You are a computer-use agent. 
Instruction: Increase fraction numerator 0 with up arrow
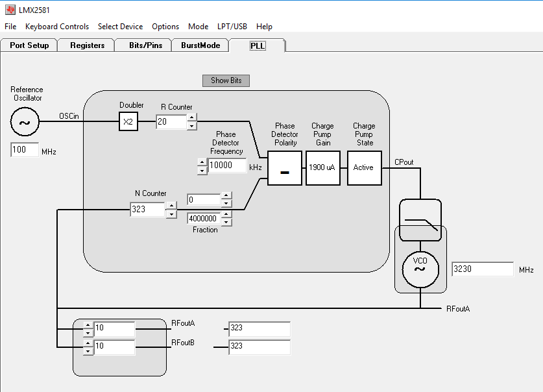point(226,195)
